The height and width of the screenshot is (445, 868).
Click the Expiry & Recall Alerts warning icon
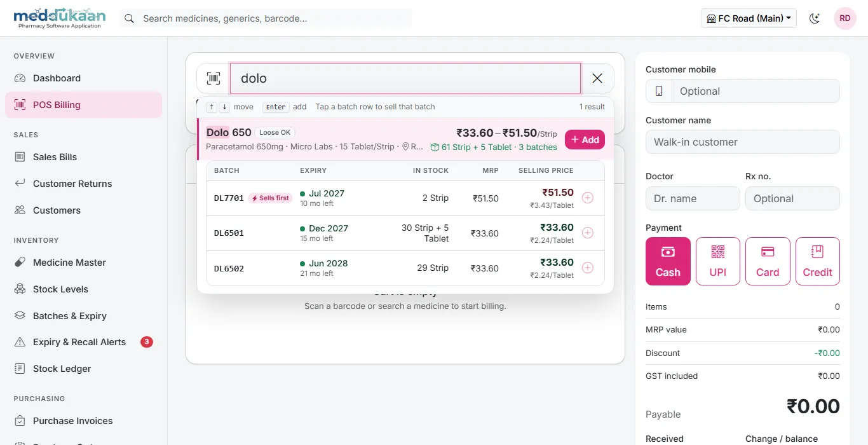coord(20,342)
